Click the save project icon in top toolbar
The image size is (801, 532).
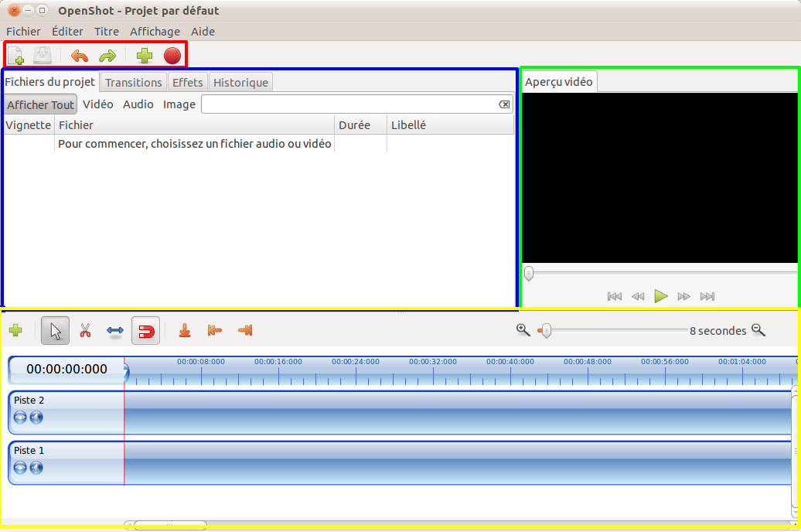coord(43,55)
